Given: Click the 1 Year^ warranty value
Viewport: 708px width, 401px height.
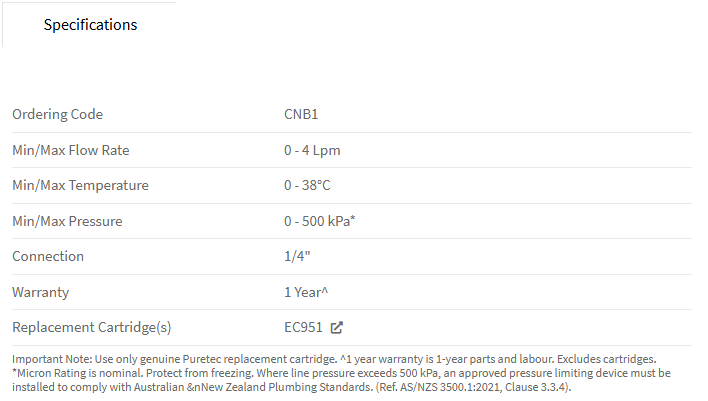Looking at the screenshot, I should pyautogui.click(x=306, y=292).
